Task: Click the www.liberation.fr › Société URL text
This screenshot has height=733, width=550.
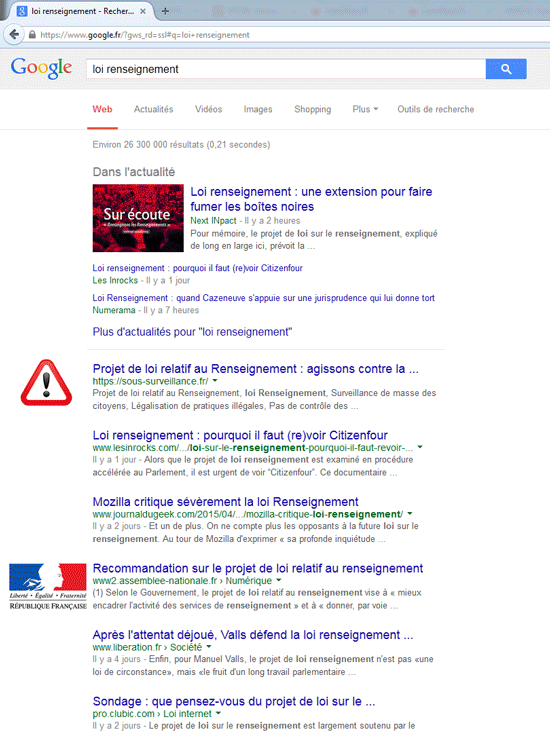Action: point(147,647)
